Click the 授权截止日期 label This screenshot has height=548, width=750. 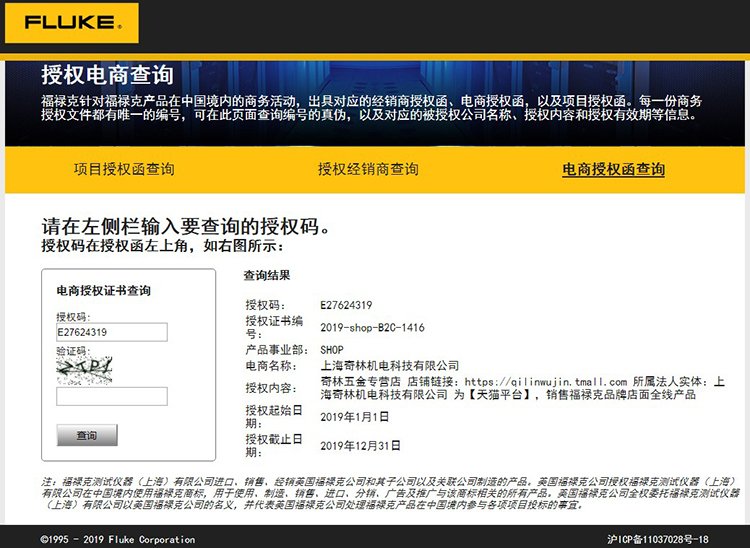[274, 445]
